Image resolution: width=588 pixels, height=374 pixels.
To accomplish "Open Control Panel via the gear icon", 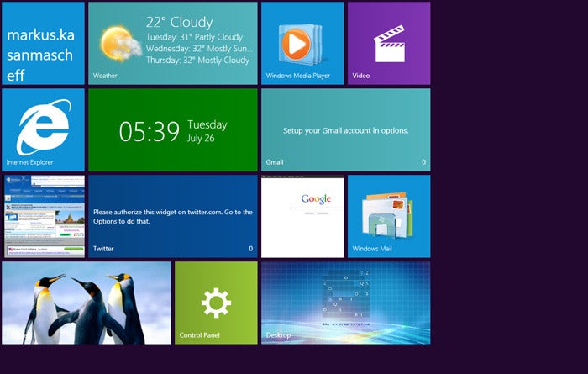I will pos(215,301).
